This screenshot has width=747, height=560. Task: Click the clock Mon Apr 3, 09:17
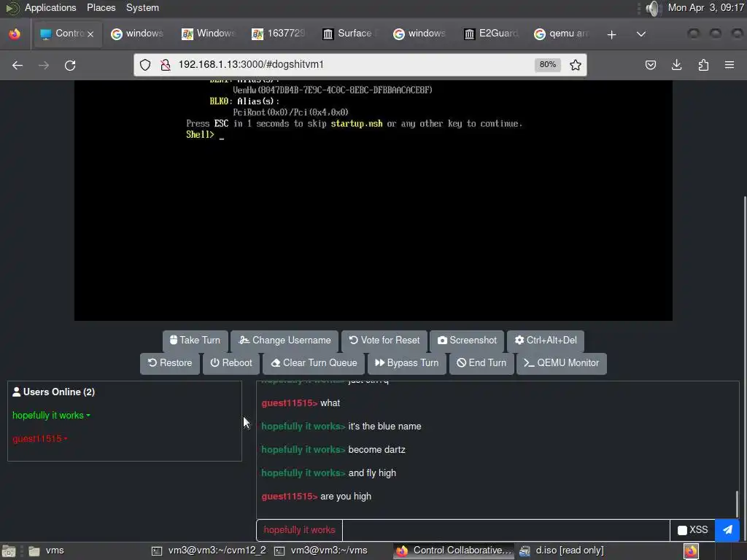pyautogui.click(x=705, y=7)
